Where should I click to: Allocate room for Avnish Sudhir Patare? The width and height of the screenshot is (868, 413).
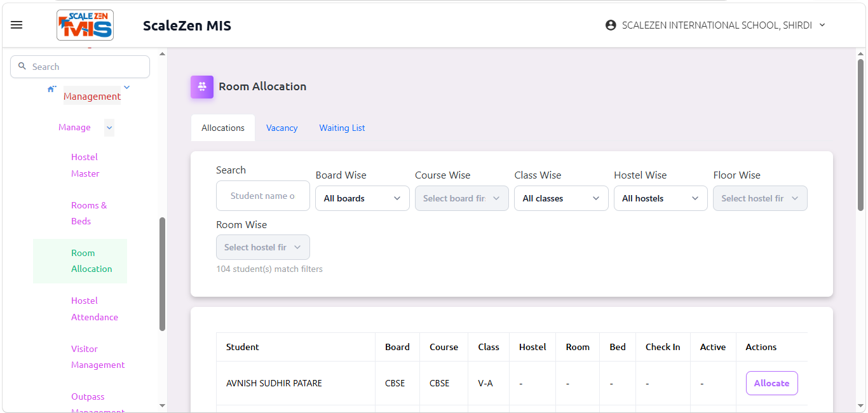click(771, 383)
